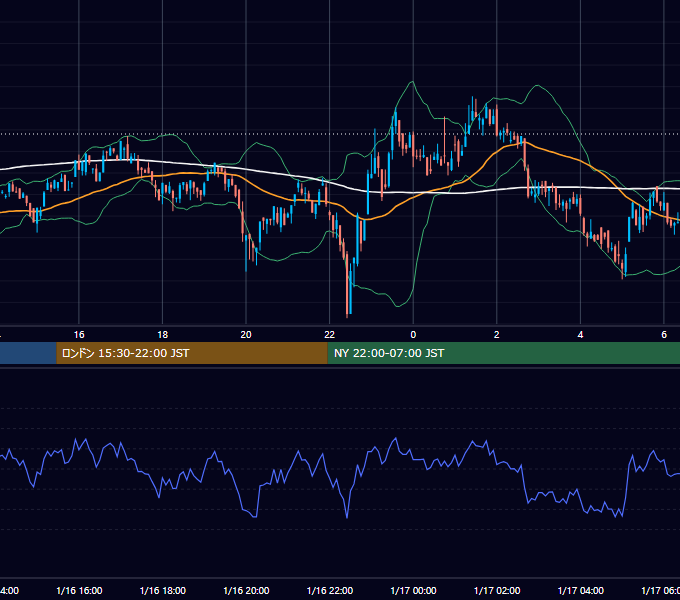The image size is (680, 600).
Task: Click the '1/16 20:00' time label
Action: (246, 590)
